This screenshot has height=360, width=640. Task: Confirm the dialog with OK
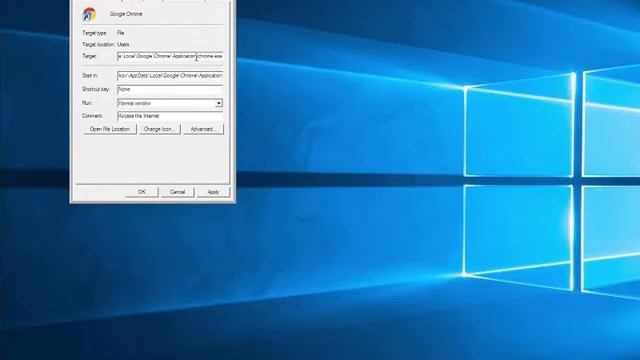click(142, 192)
